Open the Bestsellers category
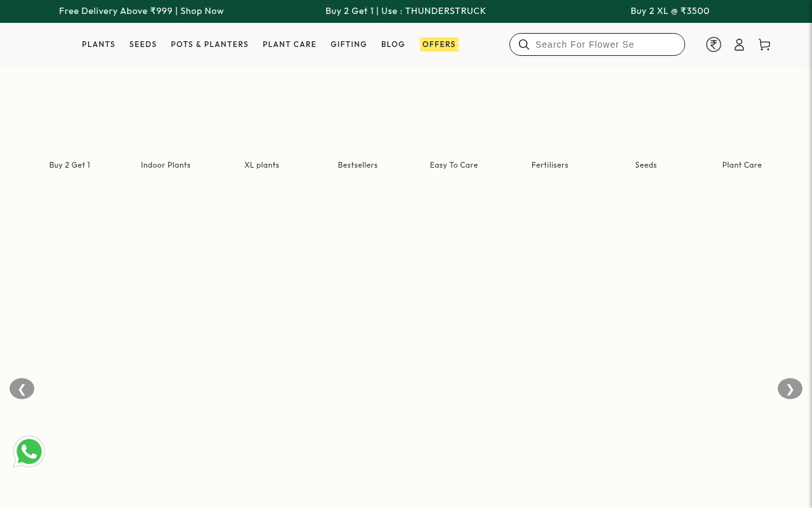Viewport: 812px width, 508px height. click(x=358, y=165)
